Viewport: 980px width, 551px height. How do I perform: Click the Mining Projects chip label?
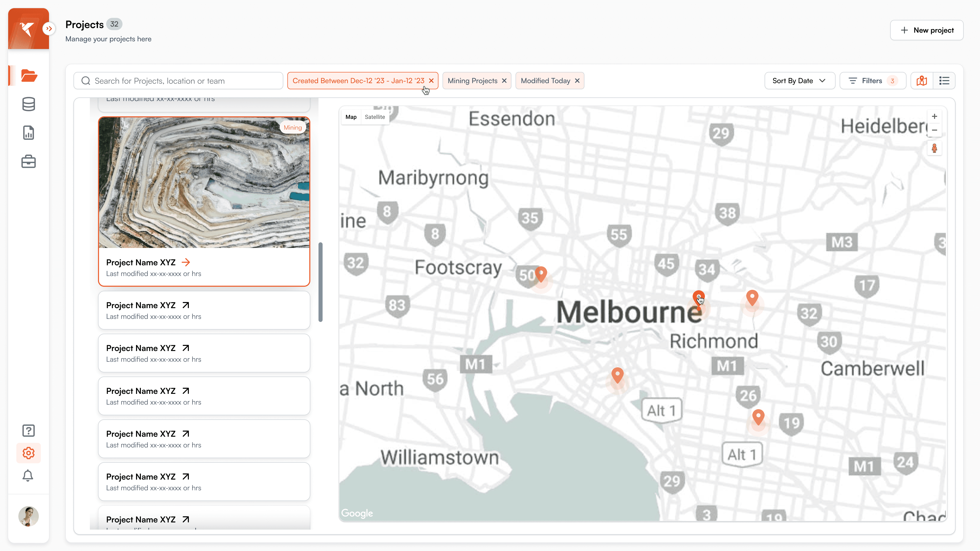click(x=472, y=81)
